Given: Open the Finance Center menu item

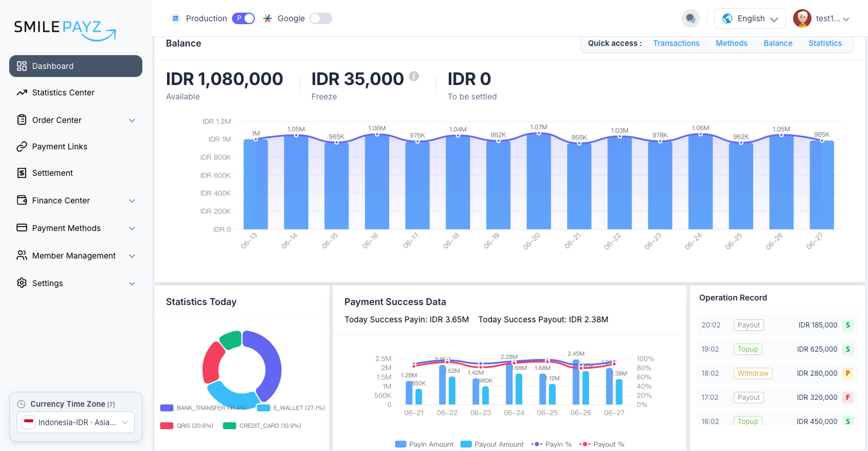Looking at the screenshot, I should pos(76,201).
